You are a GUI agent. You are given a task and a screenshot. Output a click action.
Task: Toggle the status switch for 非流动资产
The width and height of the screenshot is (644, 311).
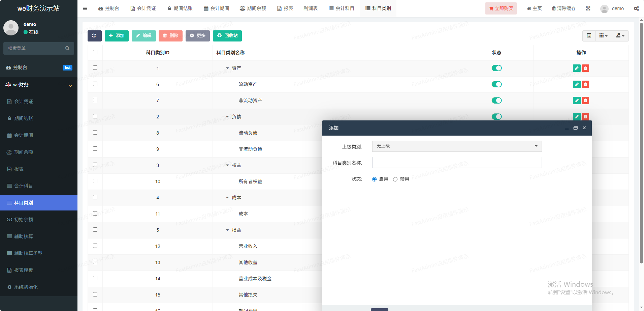pyautogui.click(x=496, y=101)
